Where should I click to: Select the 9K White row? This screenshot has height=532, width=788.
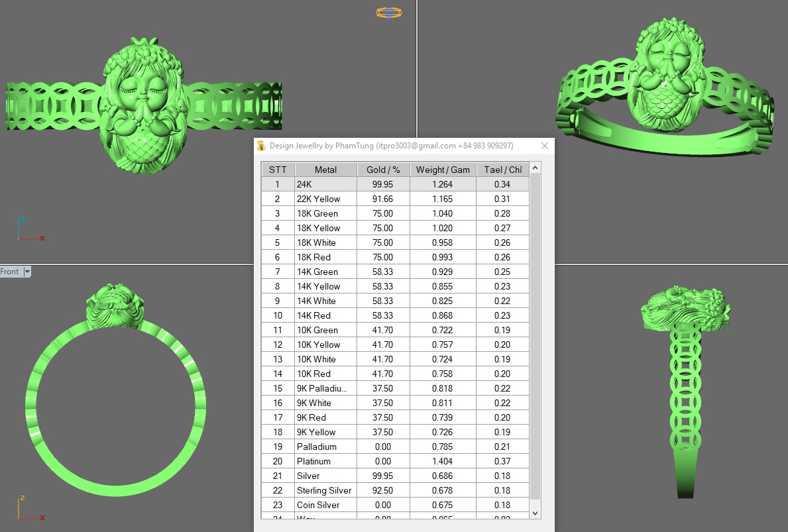[395, 403]
